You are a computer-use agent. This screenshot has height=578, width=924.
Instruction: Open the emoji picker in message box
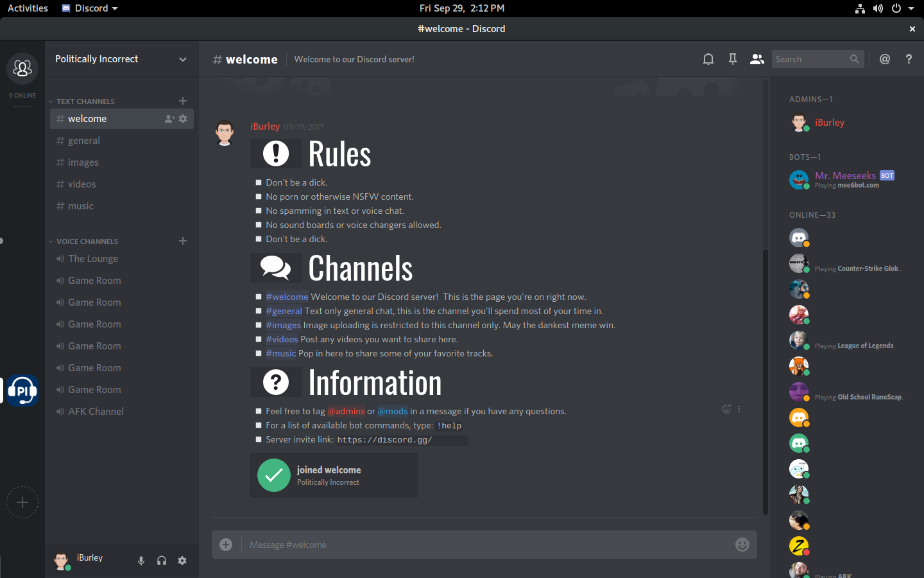click(x=742, y=545)
